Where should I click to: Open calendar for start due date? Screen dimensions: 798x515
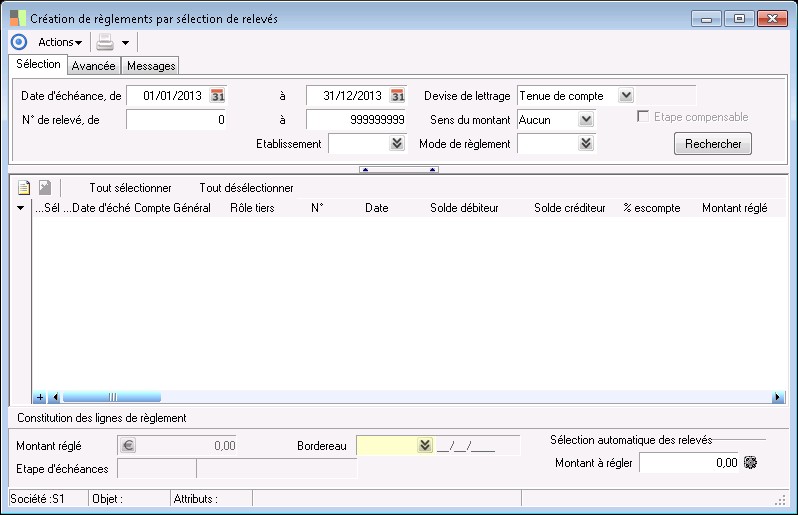coord(218,96)
